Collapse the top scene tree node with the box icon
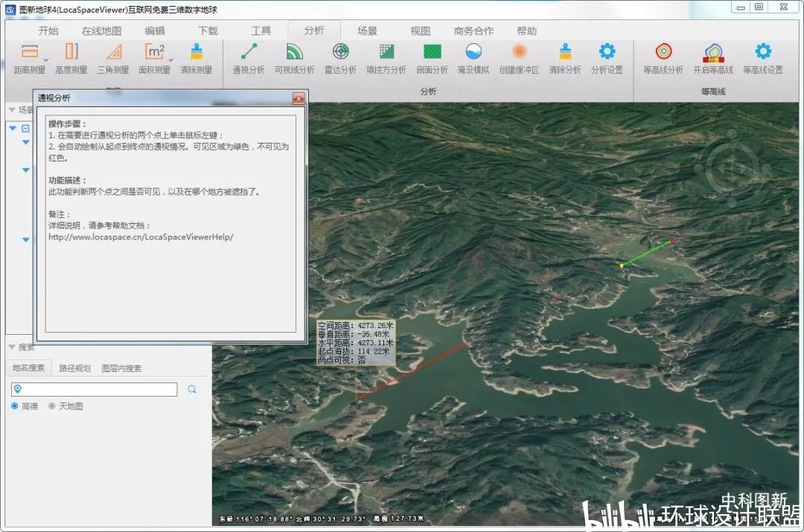Viewport: 804px width, 532px height. (13, 128)
